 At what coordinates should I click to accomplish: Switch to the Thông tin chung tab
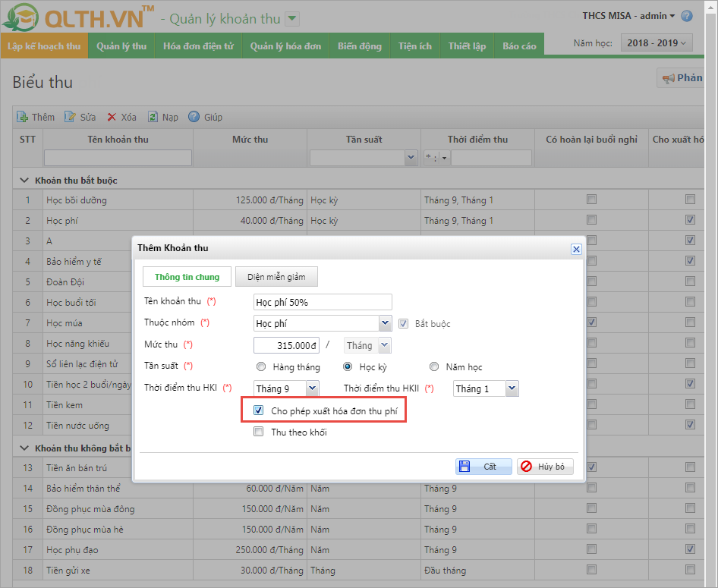[x=187, y=277]
